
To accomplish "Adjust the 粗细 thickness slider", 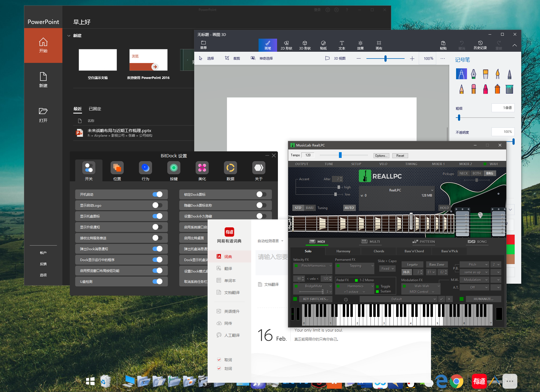I will coord(485,118).
